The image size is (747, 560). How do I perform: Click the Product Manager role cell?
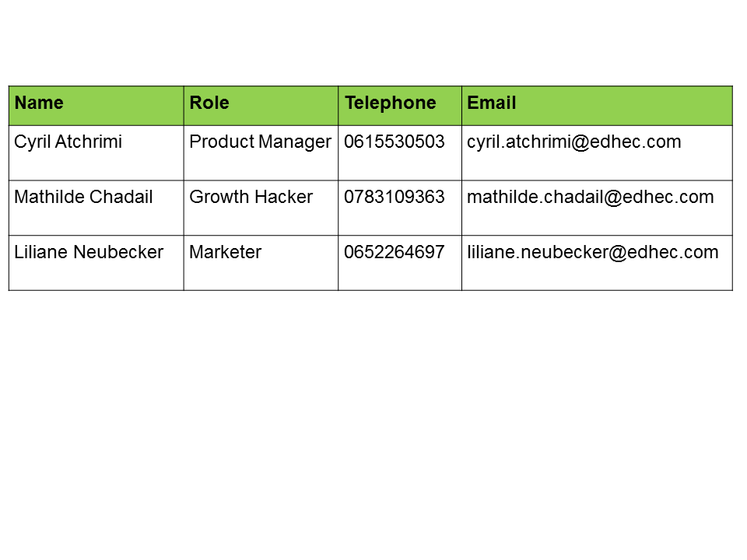coord(261,142)
